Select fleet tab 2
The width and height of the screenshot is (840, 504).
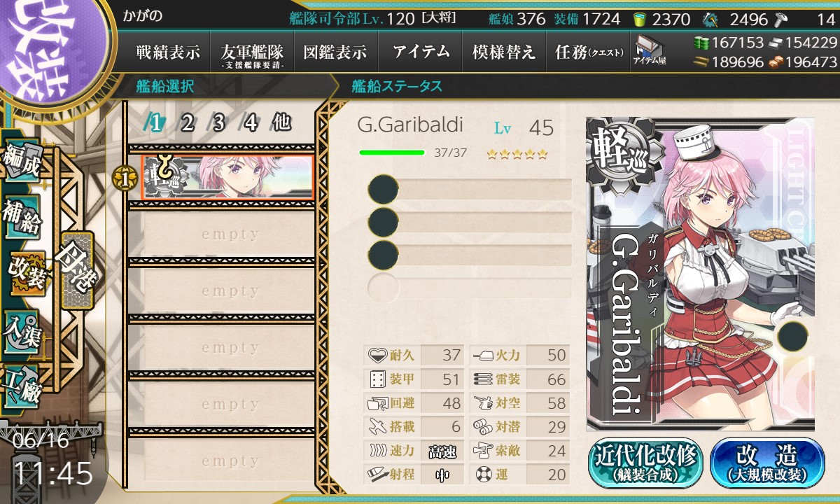point(187,123)
